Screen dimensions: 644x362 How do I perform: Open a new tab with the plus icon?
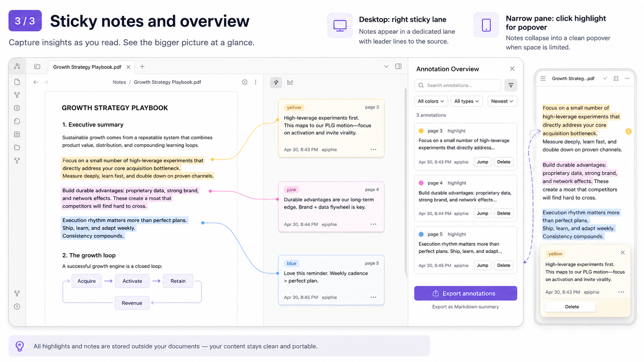142,67
